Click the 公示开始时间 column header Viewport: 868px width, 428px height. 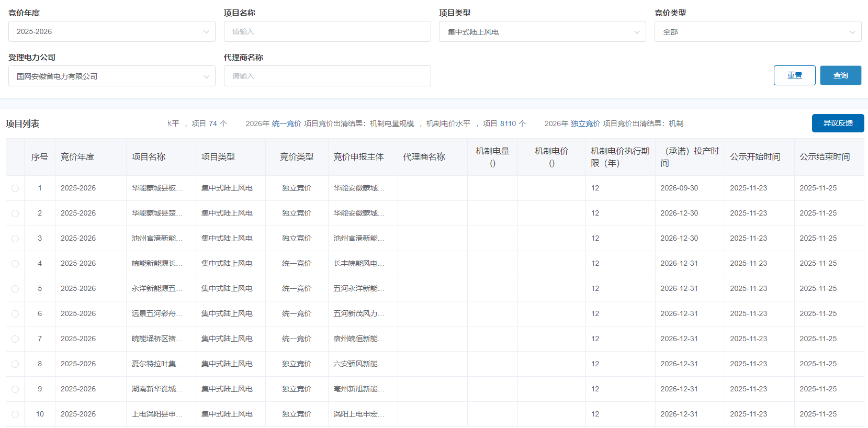tap(755, 157)
